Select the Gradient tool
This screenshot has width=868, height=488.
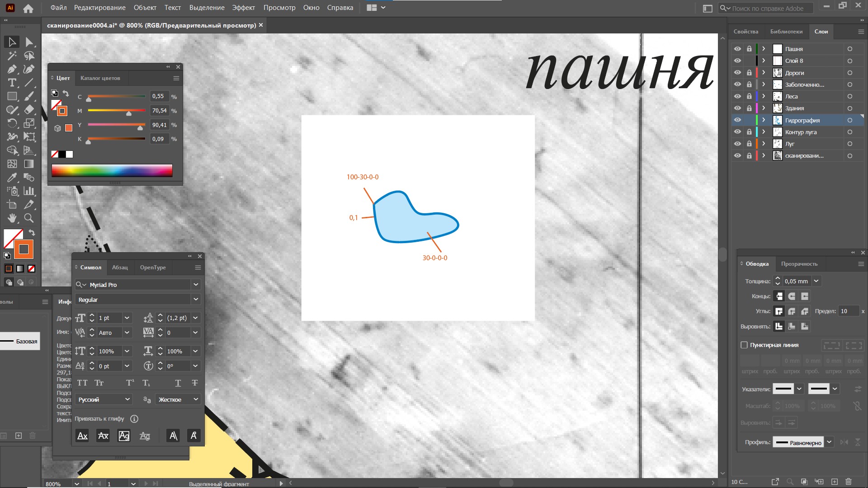(29, 164)
